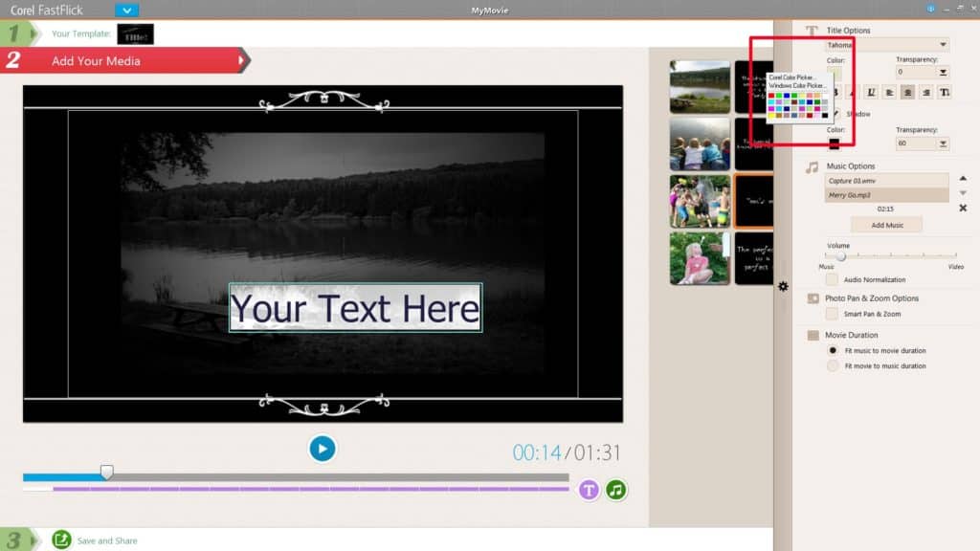Open the title Transparency dropdown
This screenshot has width=980, height=551.
click(943, 72)
